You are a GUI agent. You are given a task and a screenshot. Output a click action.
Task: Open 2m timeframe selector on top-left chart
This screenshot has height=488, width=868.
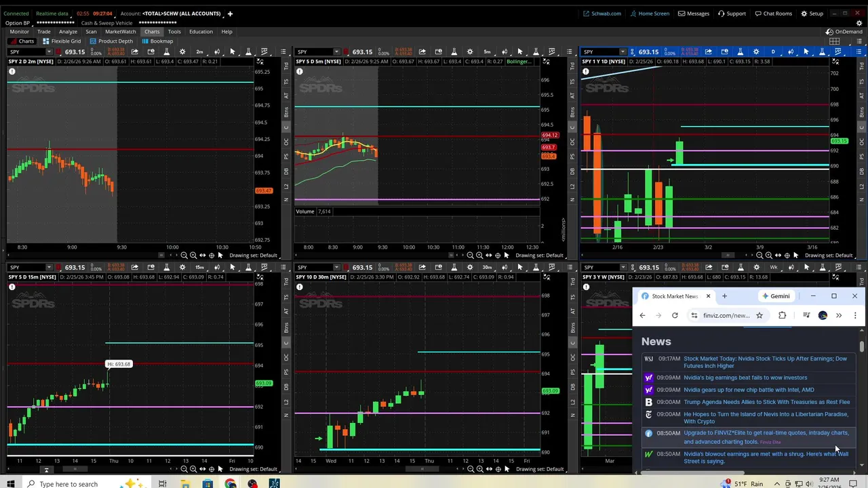[199, 52]
